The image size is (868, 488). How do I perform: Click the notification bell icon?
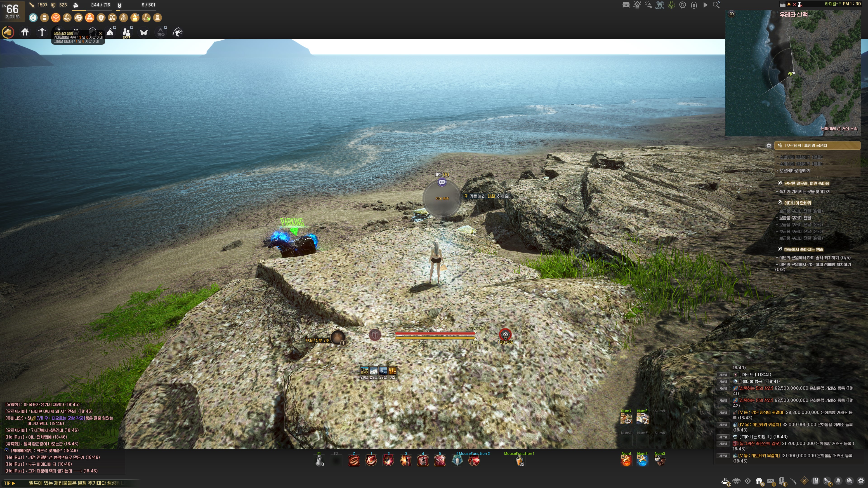point(838,481)
